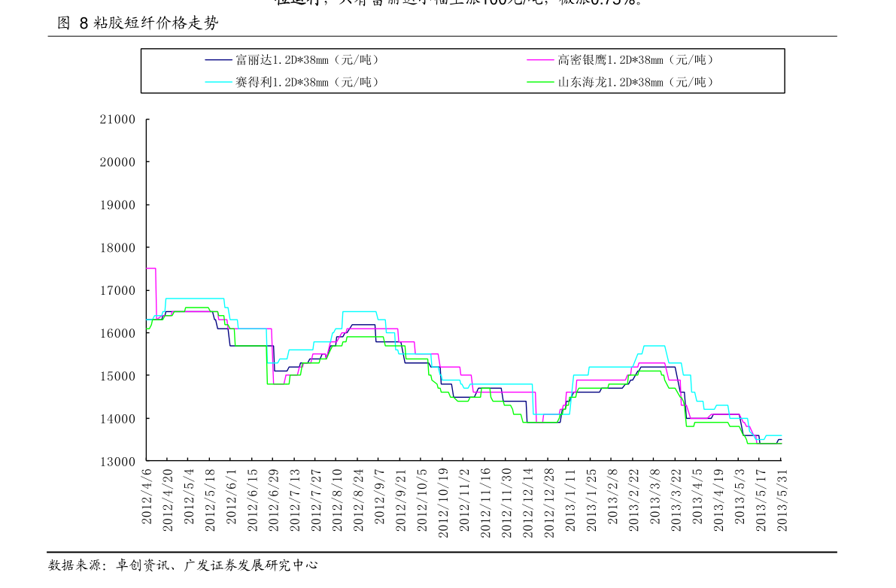Click the dark blue line's plateau at middle peak

[x=363, y=325]
